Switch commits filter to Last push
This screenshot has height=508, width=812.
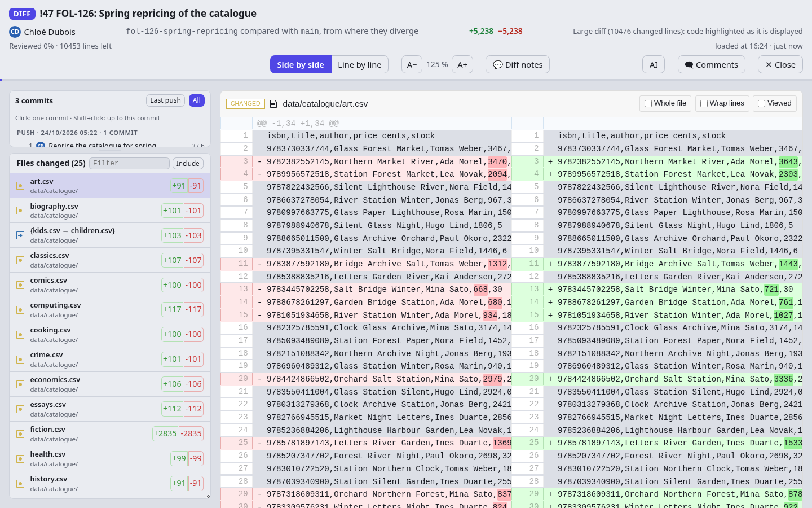coord(166,100)
